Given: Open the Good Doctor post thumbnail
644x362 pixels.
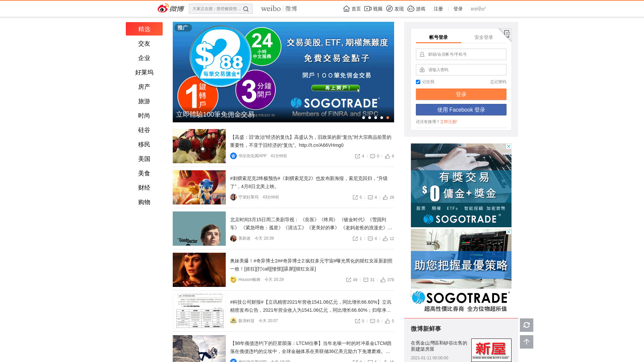Looking at the screenshot, I should 199,229.
